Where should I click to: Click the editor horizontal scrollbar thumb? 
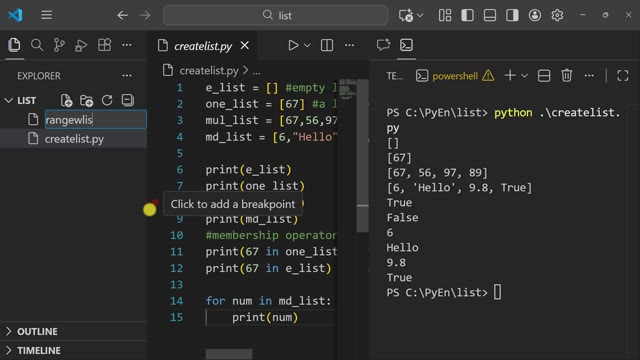tap(229, 354)
